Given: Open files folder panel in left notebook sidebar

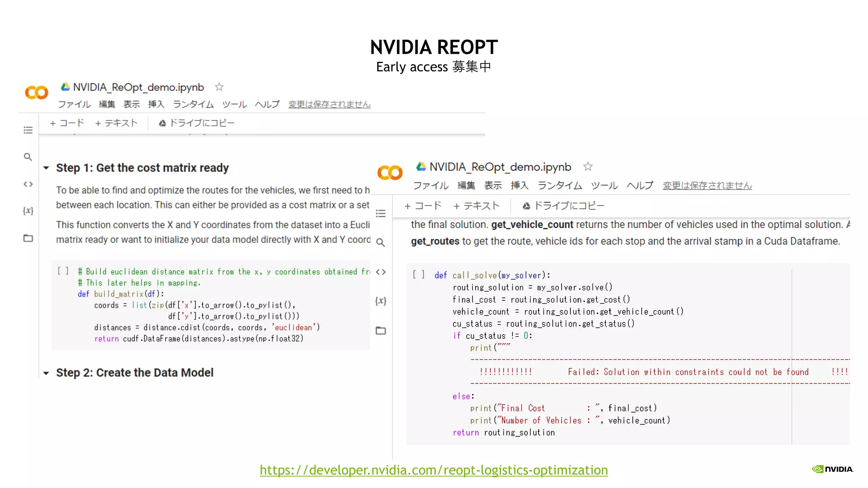Looking at the screenshot, I should (28, 238).
